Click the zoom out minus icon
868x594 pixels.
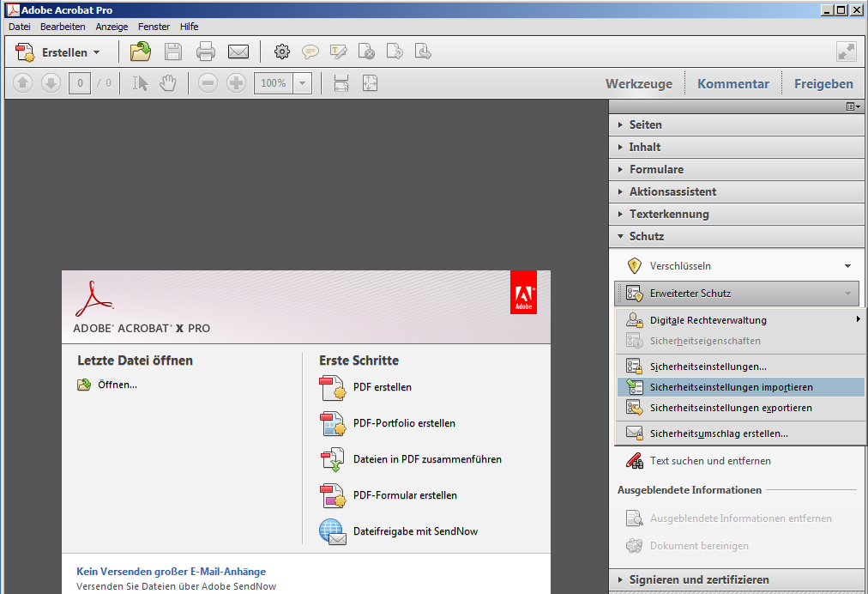[x=208, y=83]
